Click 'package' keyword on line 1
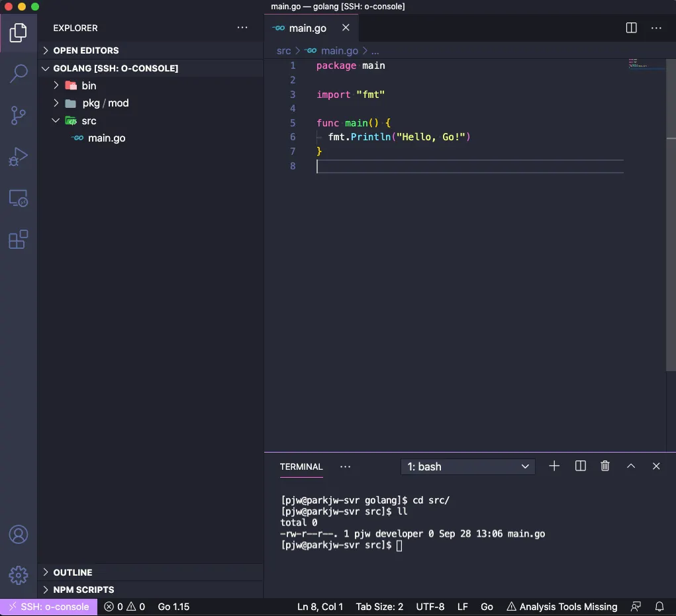Image resolution: width=676 pixels, height=616 pixels. [x=336, y=66]
